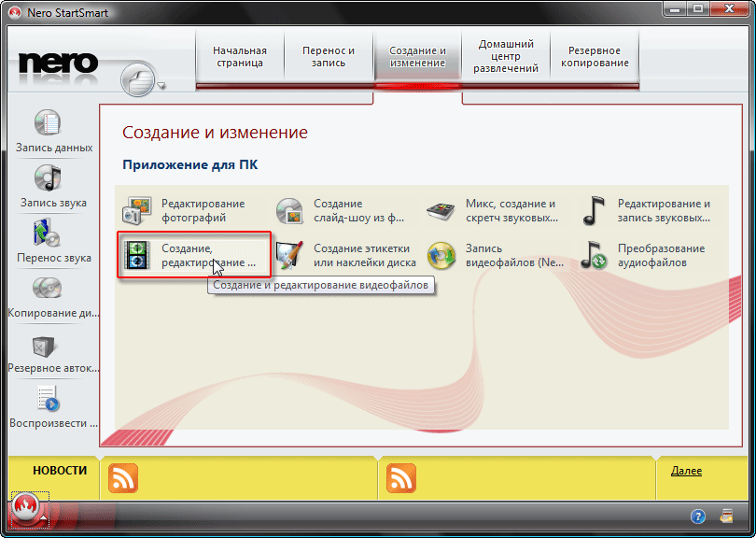Open Создание этикетки или наклейки диска icon
756x538 pixels.
(289, 255)
